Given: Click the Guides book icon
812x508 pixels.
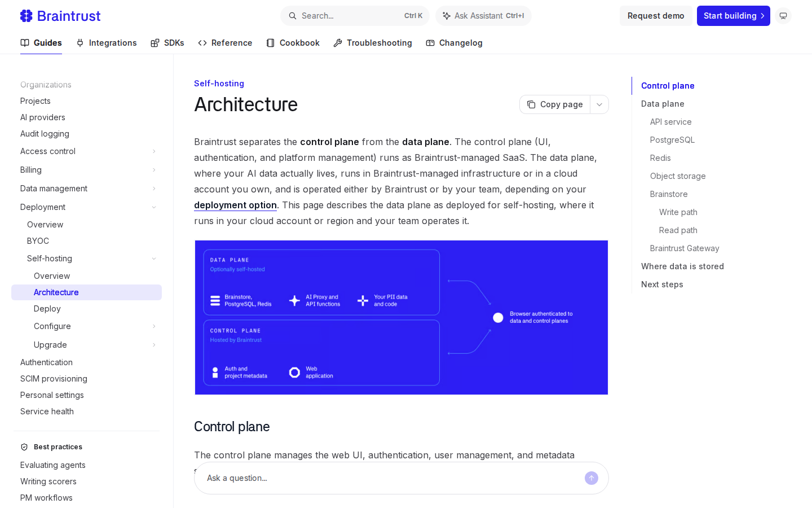Looking at the screenshot, I should pos(25,43).
